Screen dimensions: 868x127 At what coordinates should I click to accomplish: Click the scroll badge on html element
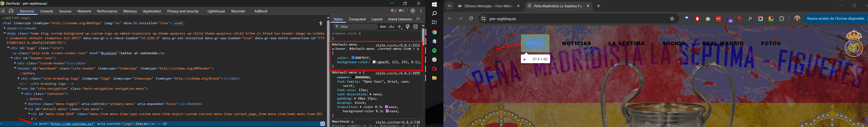[179, 23]
